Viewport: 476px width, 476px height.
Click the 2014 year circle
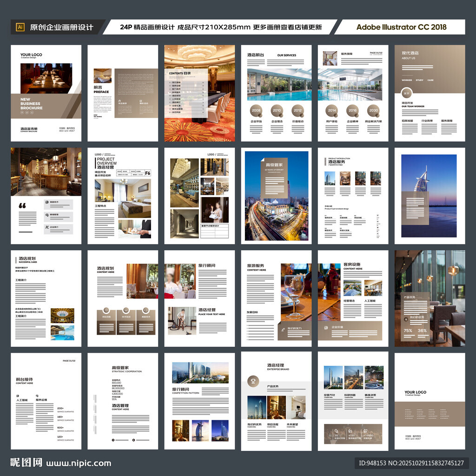coord(332,111)
